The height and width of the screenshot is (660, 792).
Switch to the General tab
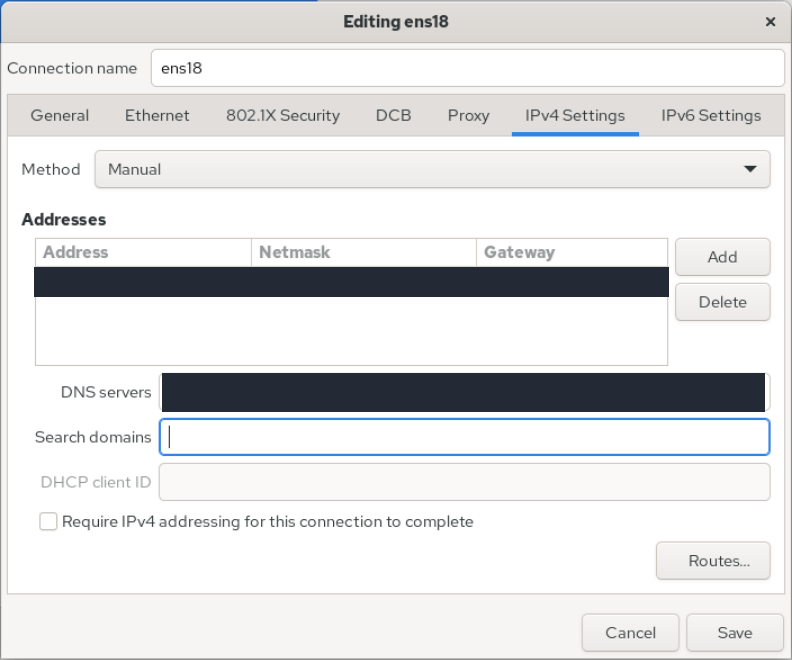coord(60,116)
